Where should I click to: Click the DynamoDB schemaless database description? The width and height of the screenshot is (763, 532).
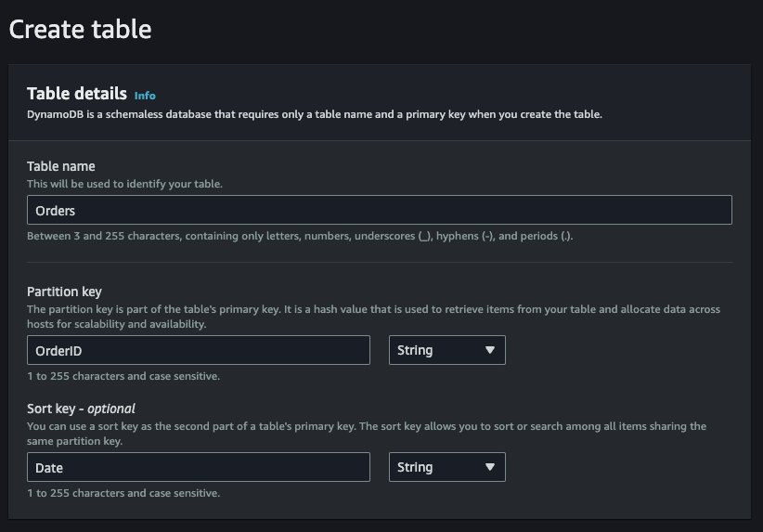pyautogui.click(x=315, y=114)
